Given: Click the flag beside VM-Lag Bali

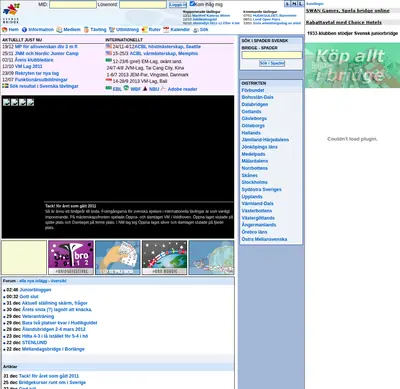Looking at the screenshot, I should (109, 80).
